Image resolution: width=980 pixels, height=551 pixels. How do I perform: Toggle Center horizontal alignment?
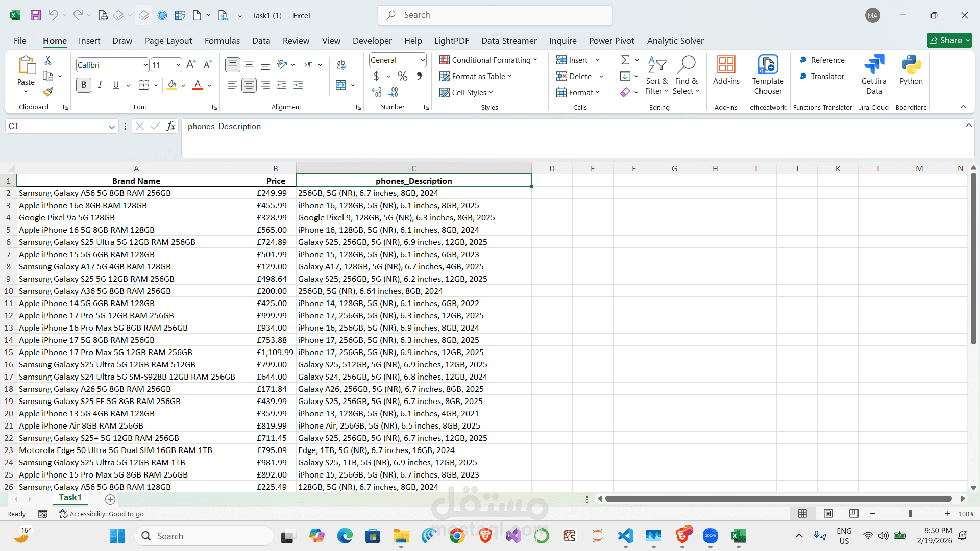[x=249, y=85]
